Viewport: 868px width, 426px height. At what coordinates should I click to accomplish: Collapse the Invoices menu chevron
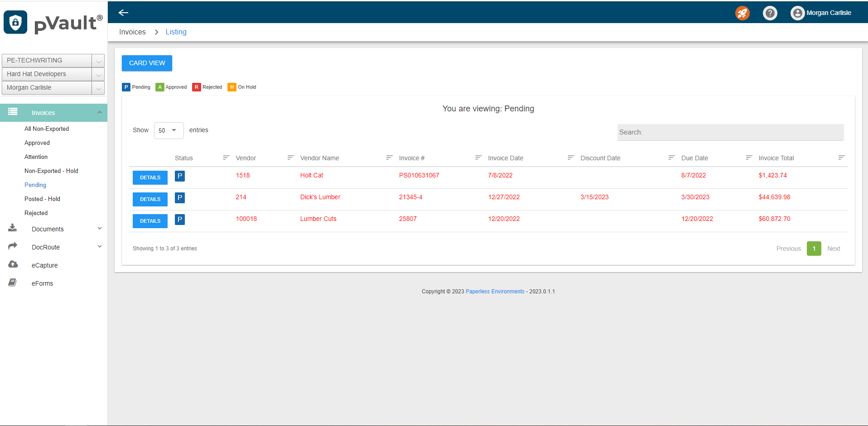point(100,112)
